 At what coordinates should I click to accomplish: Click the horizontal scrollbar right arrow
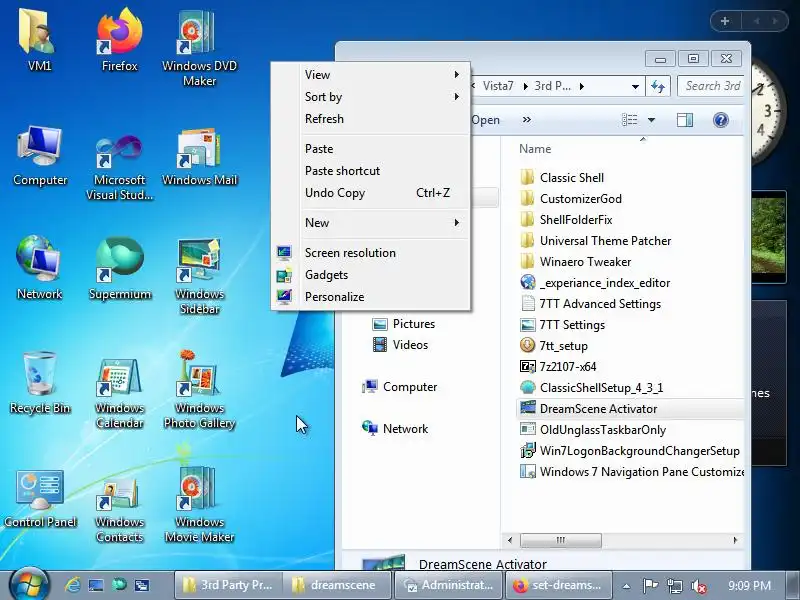tap(735, 540)
